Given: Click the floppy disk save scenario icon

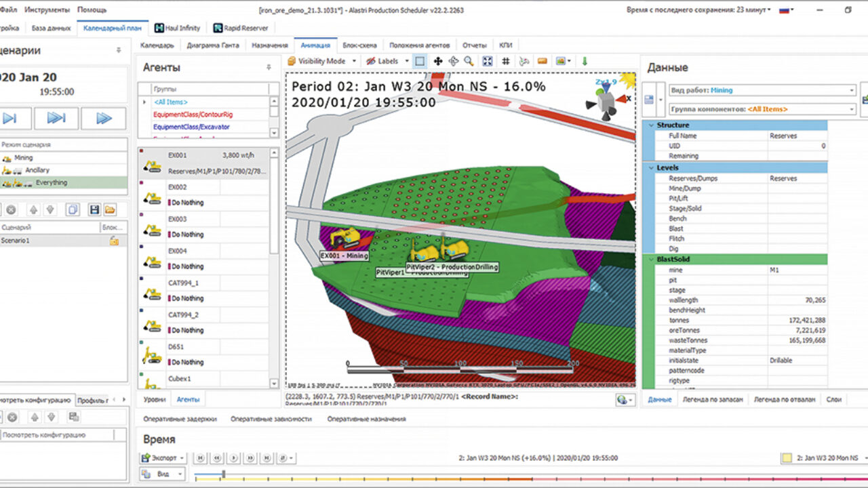Looking at the screenshot, I should pyautogui.click(x=94, y=209).
